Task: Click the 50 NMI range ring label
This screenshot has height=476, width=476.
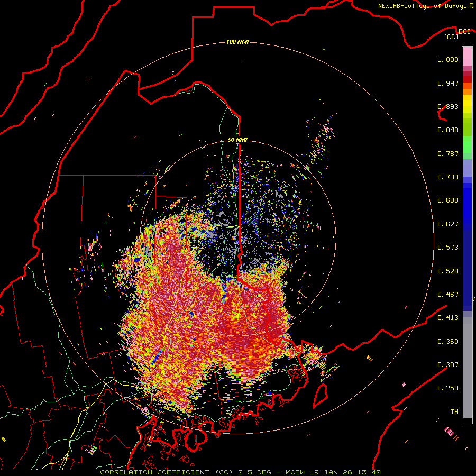Action: [237, 140]
